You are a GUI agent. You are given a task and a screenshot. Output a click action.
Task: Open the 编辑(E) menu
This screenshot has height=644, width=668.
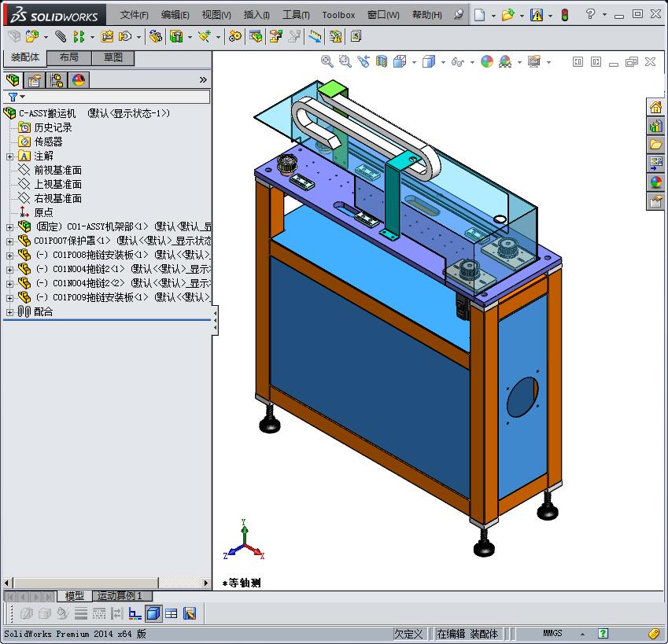[x=175, y=15]
